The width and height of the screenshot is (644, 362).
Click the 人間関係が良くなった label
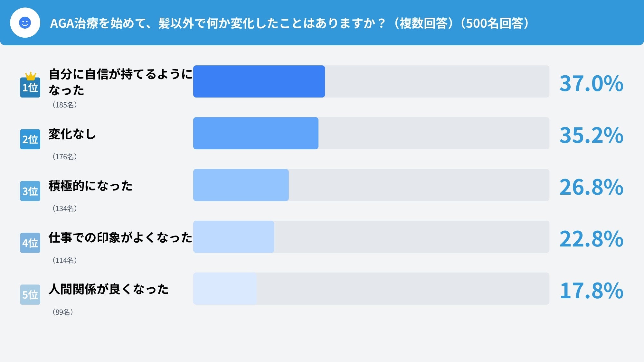tap(109, 289)
